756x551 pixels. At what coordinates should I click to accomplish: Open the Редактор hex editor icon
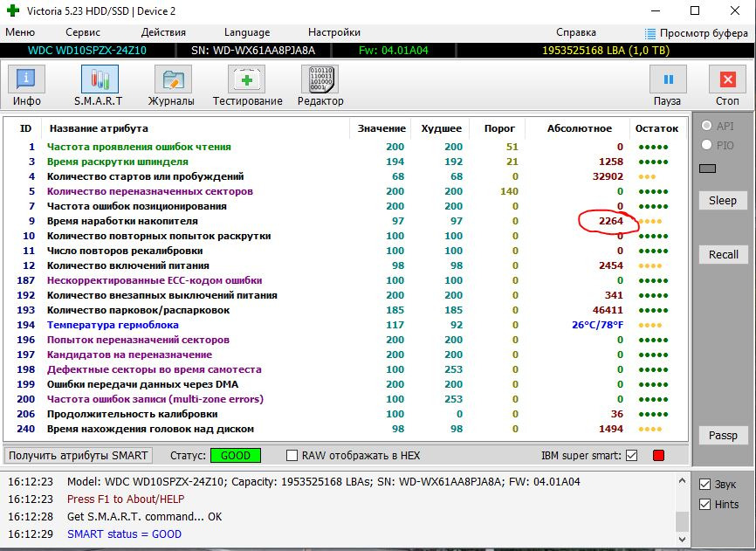pos(320,79)
